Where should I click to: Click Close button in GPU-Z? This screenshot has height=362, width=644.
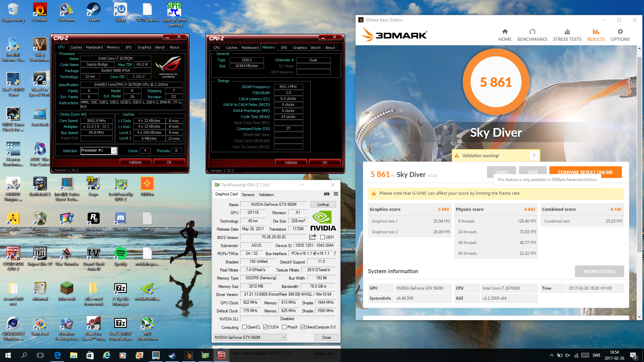pos(326,338)
